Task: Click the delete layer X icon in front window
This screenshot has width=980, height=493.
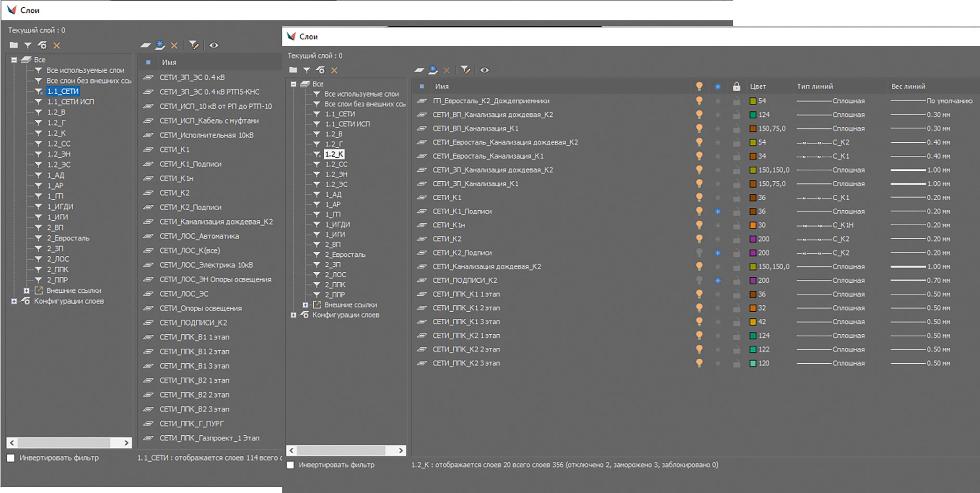Action: pyautogui.click(x=447, y=70)
